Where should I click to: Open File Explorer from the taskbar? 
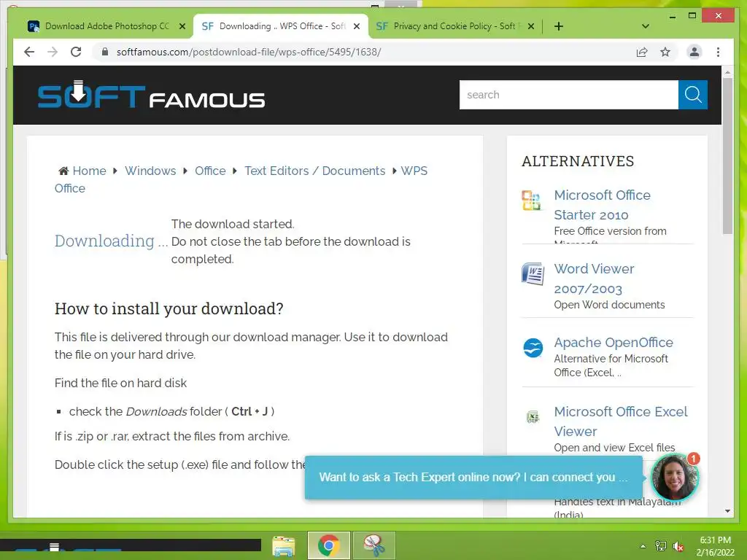click(x=284, y=545)
